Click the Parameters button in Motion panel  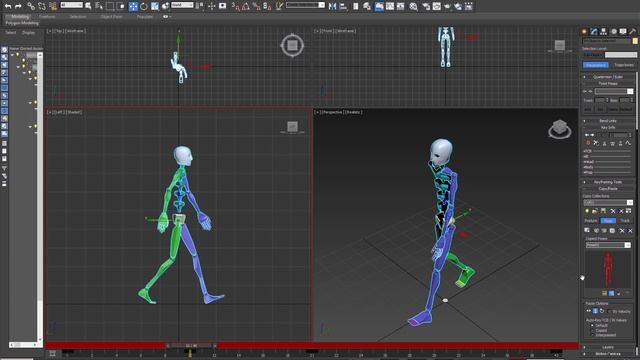click(x=596, y=65)
